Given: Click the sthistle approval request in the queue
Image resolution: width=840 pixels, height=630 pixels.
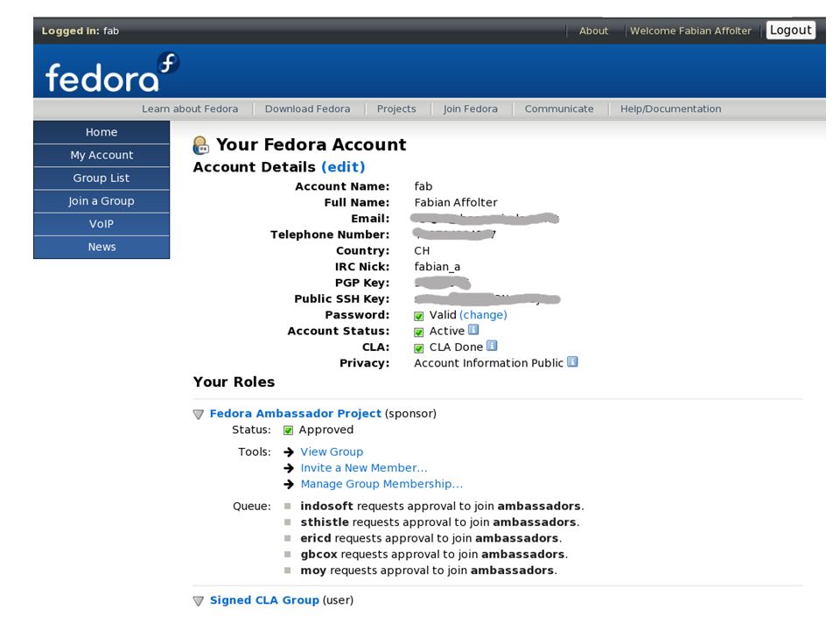Looking at the screenshot, I should coord(440,522).
